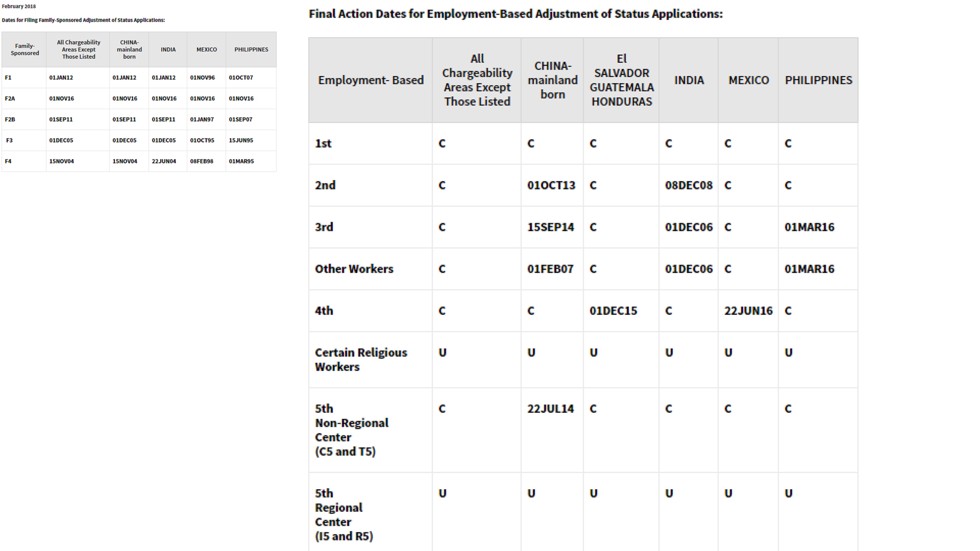980x551 pixels.
Task: Click 2nd preference India date '08DEC08'
Action: pyautogui.click(x=689, y=185)
